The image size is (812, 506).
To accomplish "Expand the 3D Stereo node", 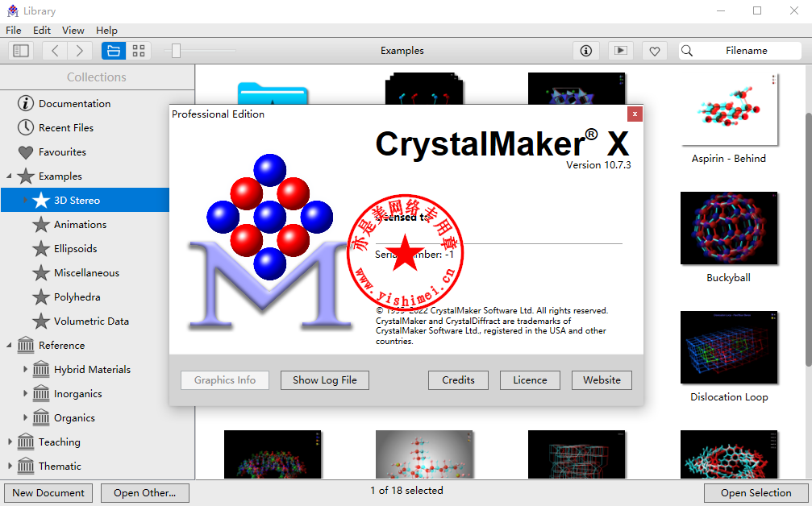I will (x=24, y=200).
